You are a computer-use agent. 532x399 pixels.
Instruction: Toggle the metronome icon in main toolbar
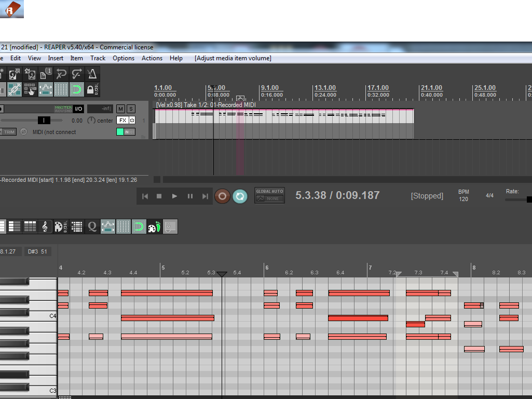[x=92, y=74]
